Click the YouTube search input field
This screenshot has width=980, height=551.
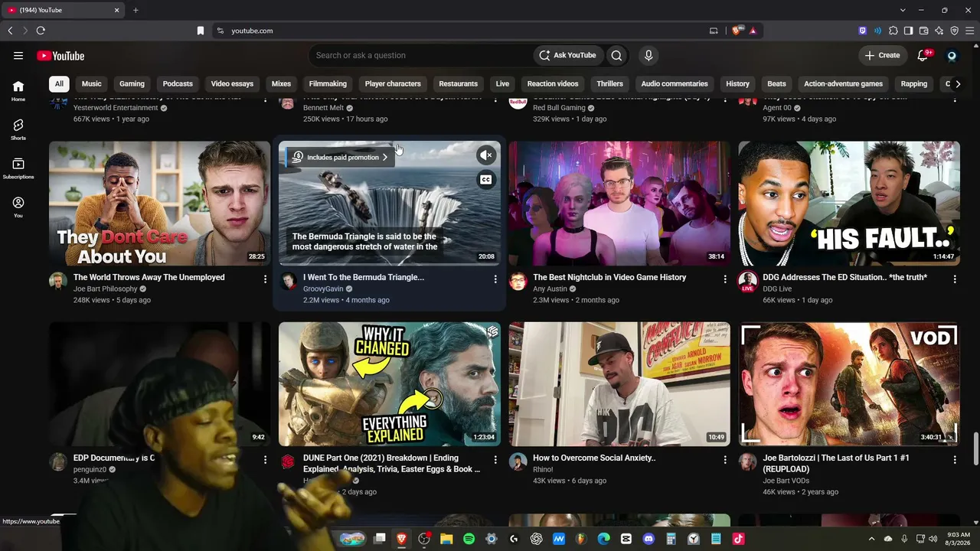tap(421, 55)
